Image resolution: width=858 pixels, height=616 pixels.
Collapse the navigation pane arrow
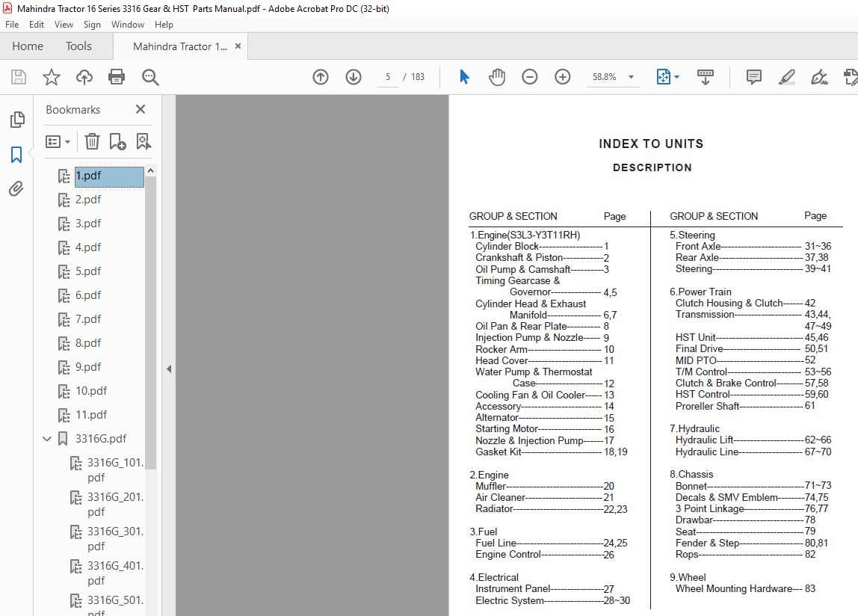(169, 369)
